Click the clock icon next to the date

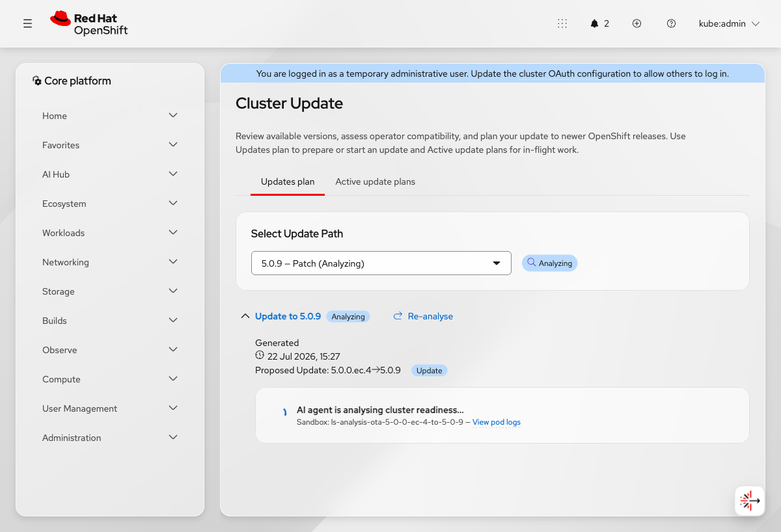click(x=260, y=356)
